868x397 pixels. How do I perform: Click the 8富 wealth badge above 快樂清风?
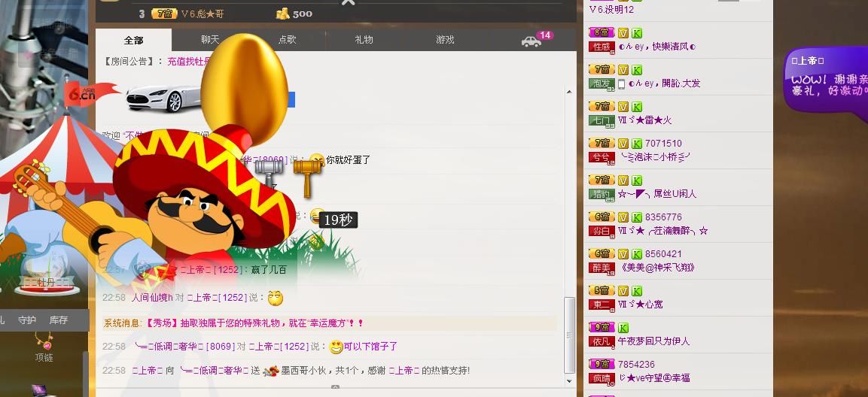tap(602, 32)
